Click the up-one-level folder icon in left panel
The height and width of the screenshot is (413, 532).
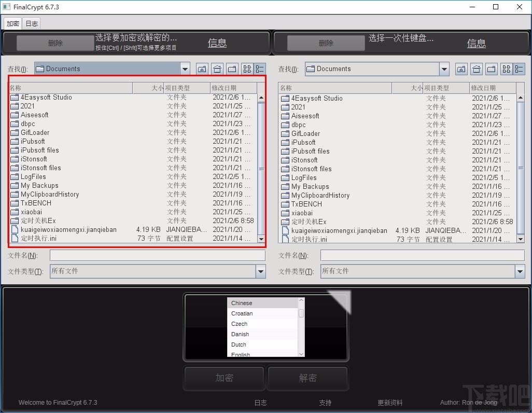202,68
